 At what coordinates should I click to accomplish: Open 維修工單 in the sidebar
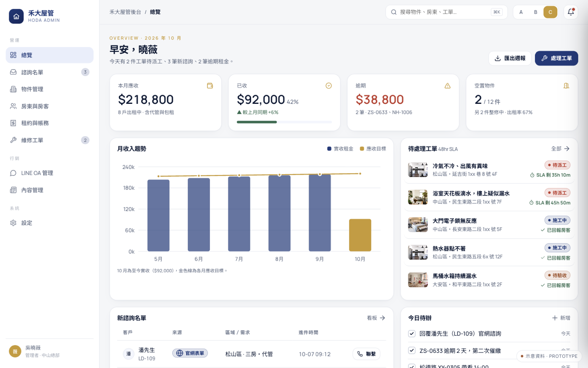[x=50, y=140]
